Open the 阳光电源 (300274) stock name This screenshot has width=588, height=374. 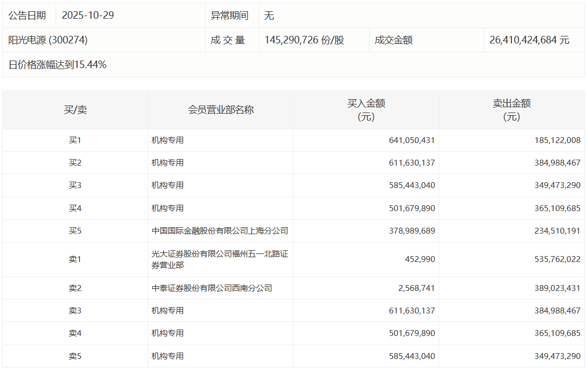pyautogui.click(x=48, y=40)
